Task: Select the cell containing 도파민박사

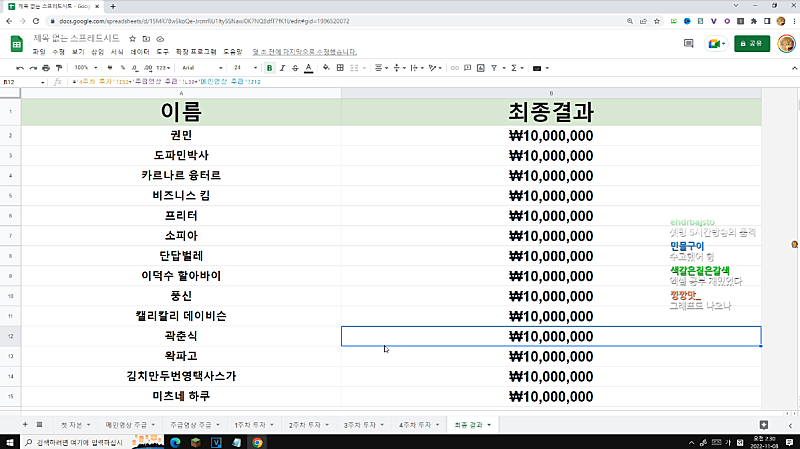Action: coord(181,155)
